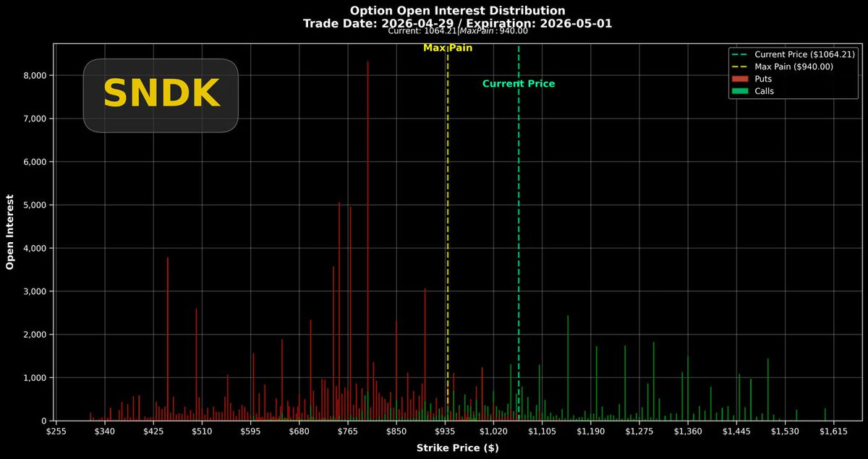Click the Option Open Interest Distribution title
Screen dimensions: 868x459
[x=458, y=11]
